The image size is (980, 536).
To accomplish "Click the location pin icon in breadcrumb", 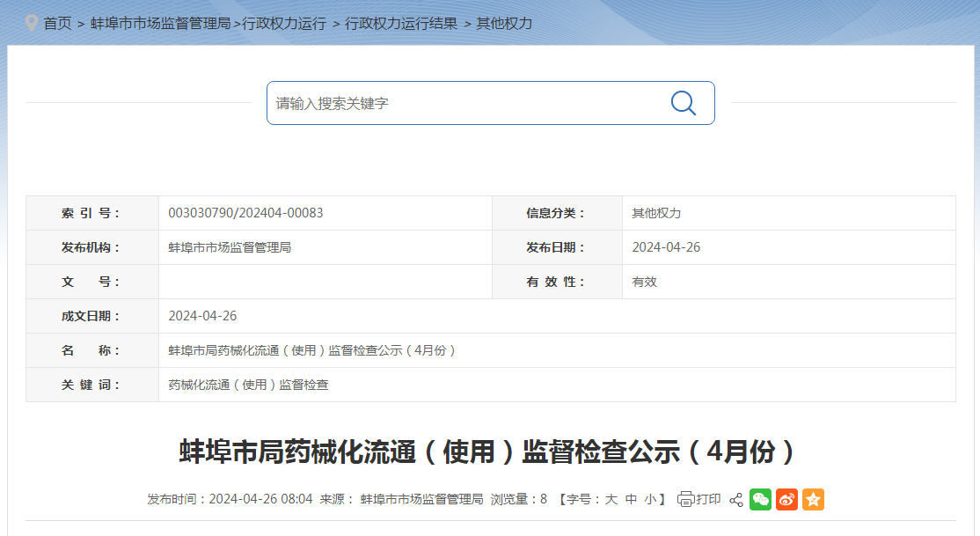I will click(x=32, y=24).
